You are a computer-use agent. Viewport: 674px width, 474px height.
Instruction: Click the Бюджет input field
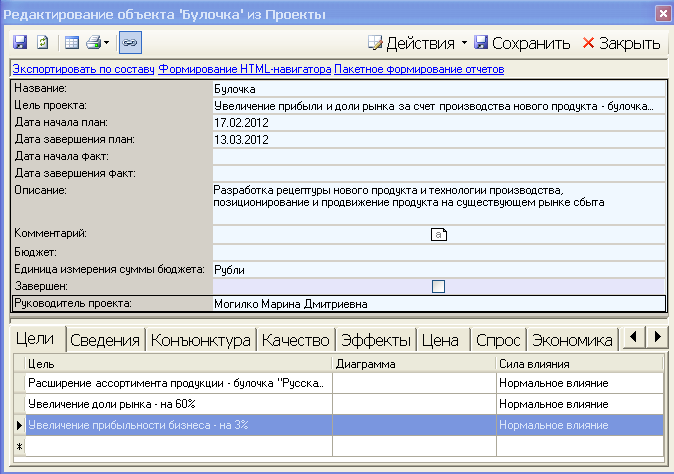click(438, 252)
